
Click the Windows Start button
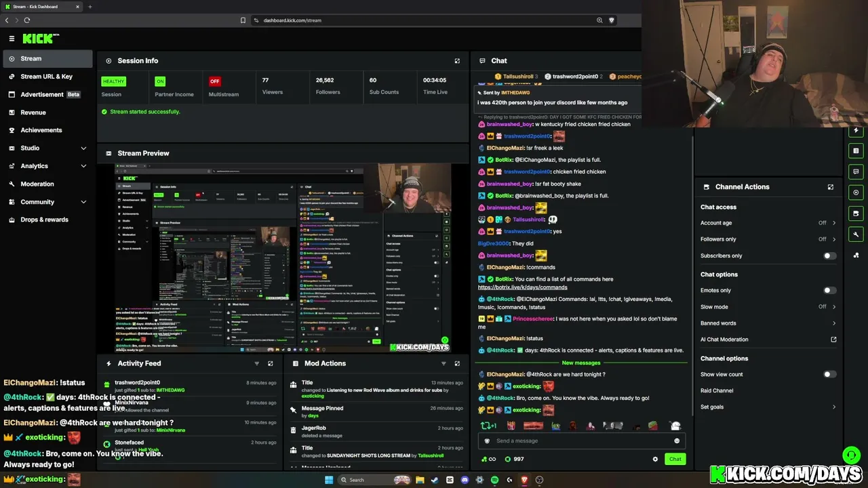[x=329, y=480]
